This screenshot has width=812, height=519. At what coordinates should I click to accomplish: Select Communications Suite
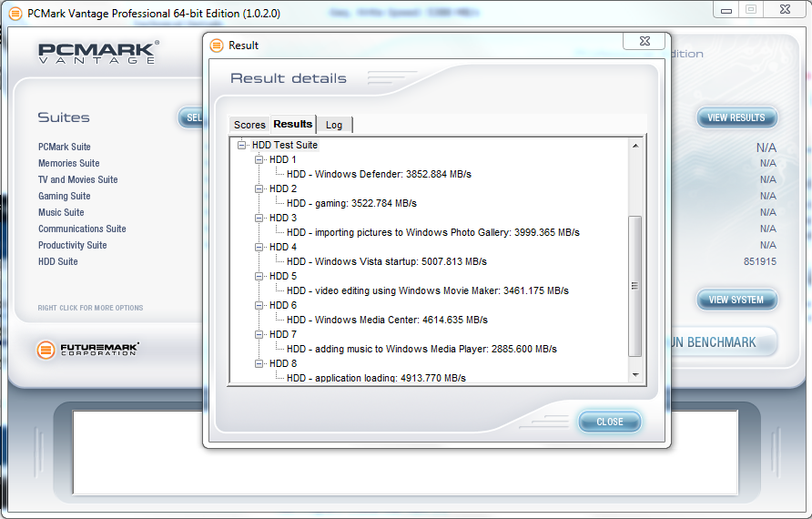(x=82, y=229)
